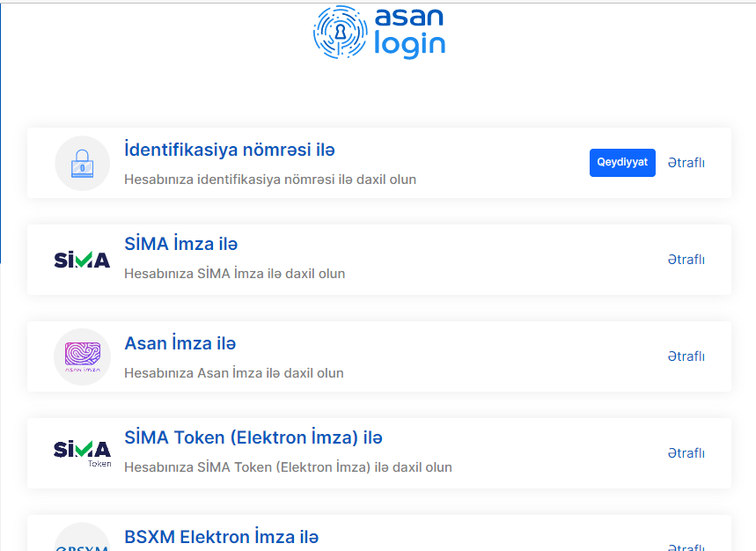
Task: Click the asan login fingerprint logo
Action: 340,32
